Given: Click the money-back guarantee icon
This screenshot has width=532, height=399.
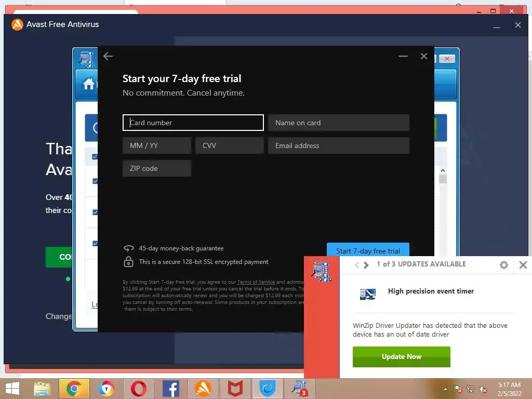Looking at the screenshot, I should click(x=129, y=248).
